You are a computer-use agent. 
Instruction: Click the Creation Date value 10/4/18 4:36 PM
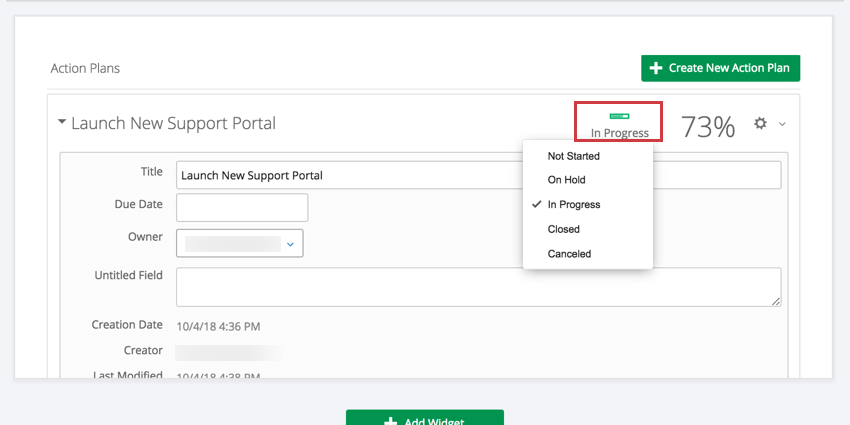tap(218, 327)
